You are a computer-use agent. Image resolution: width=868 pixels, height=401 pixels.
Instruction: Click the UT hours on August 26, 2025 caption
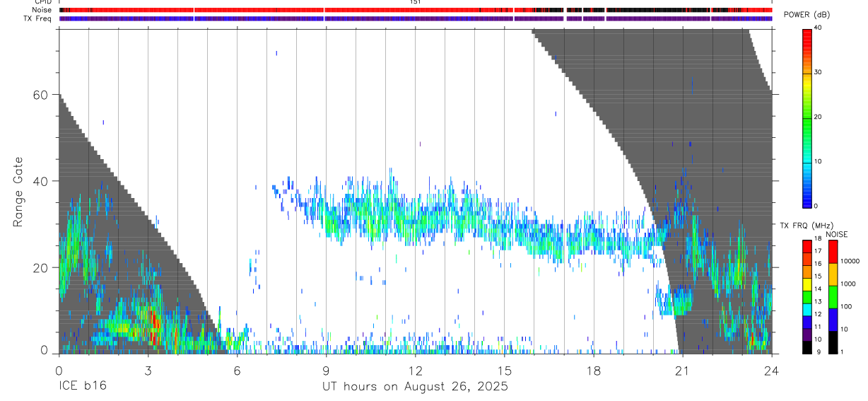(416, 387)
